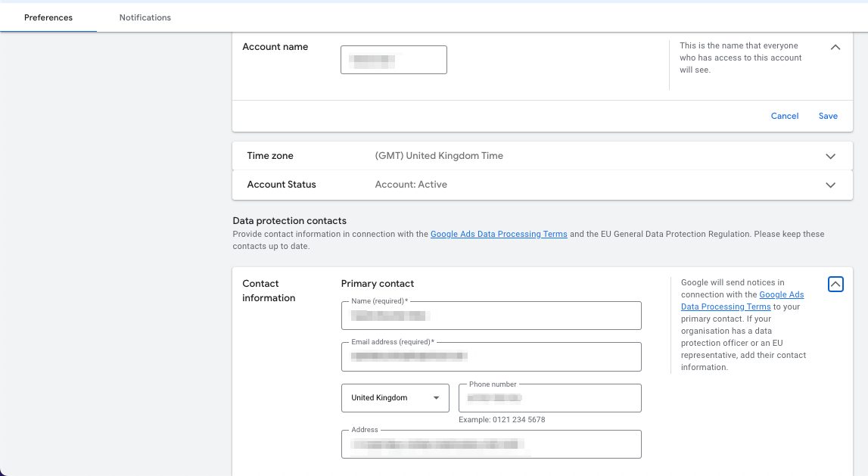Click the 'Account Status' row label
868x476 pixels.
(x=282, y=185)
